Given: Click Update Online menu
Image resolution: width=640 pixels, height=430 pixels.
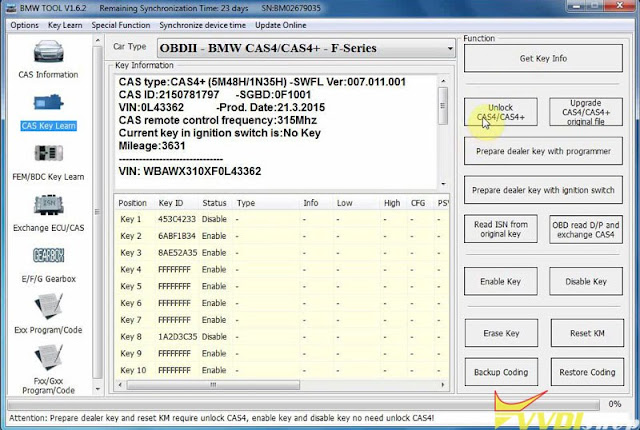Looking at the screenshot, I should click(x=281, y=25).
